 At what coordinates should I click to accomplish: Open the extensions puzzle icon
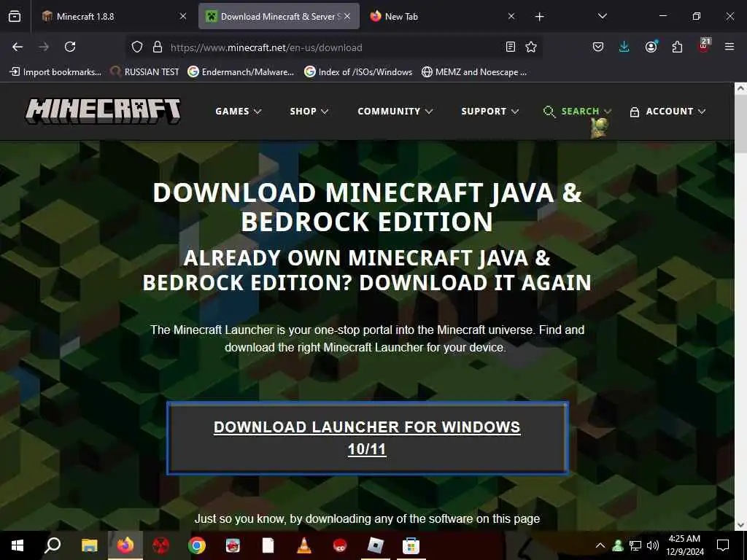tap(677, 47)
